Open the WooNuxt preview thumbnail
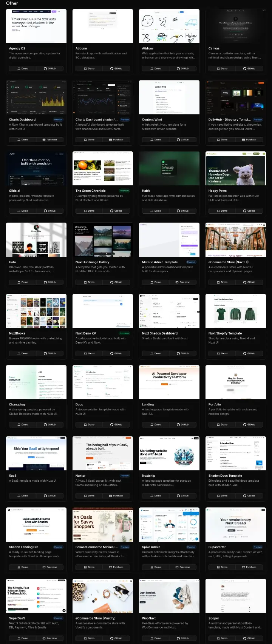This screenshot has width=272, height=644. point(169,596)
